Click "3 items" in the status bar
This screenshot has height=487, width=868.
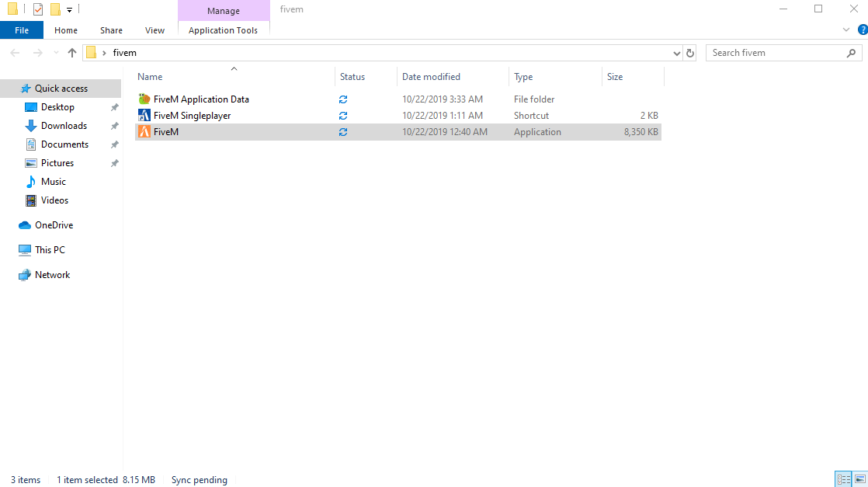[x=26, y=480]
